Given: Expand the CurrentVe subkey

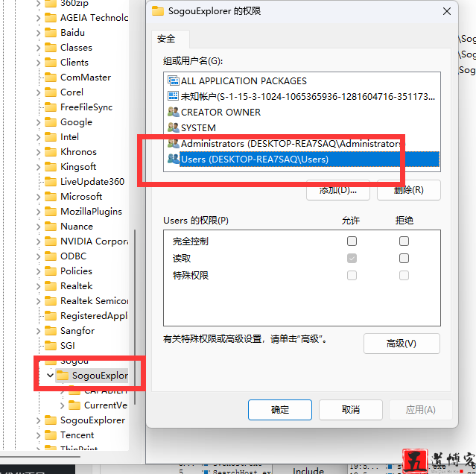Looking at the screenshot, I should [63, 405].
